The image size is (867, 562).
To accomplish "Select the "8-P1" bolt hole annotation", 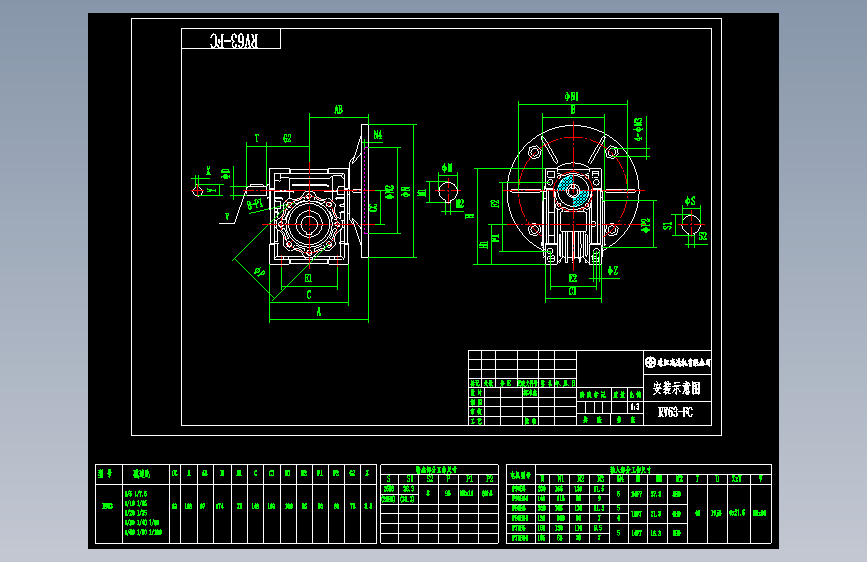I will pos(255,205).
